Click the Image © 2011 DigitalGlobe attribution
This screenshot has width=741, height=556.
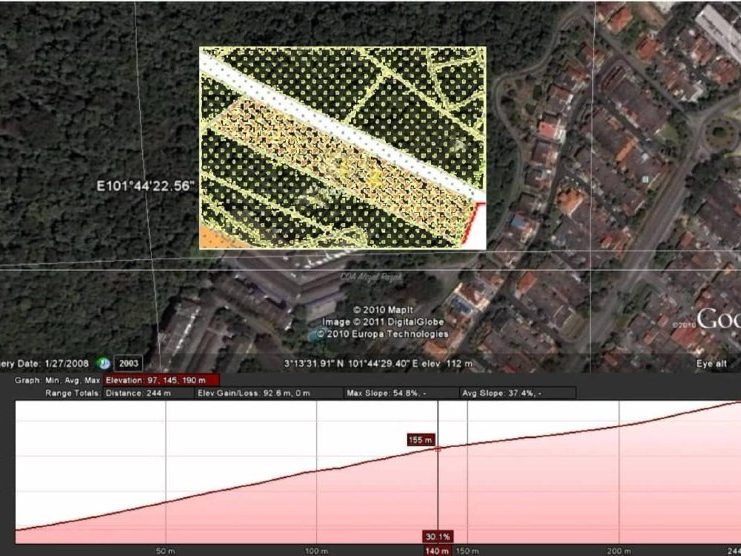(x=383, y=322)
